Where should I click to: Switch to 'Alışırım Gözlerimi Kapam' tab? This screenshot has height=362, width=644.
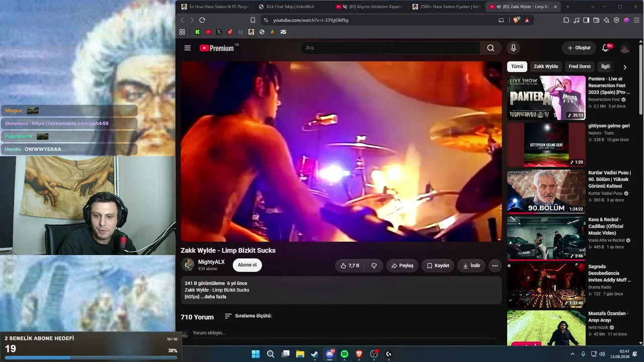point(369,7)
